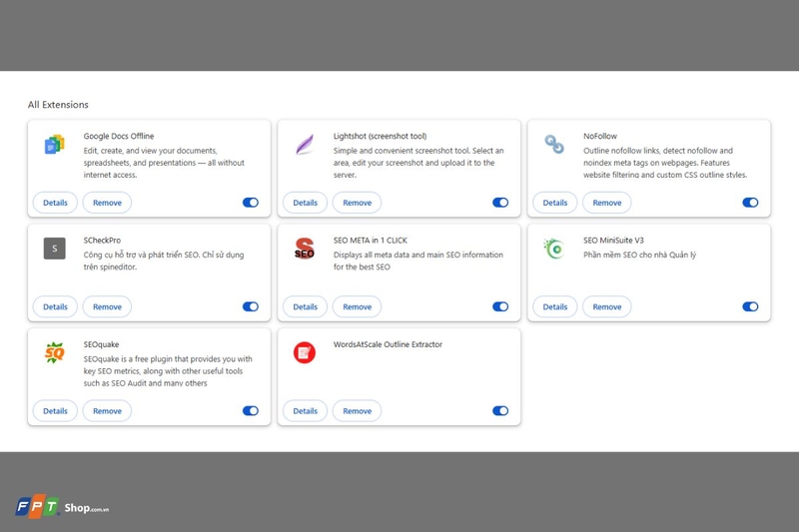This screenshot has height=532, width=799.
Task: Turn off the SEOquake extension toggle
Action: point(251,411)
